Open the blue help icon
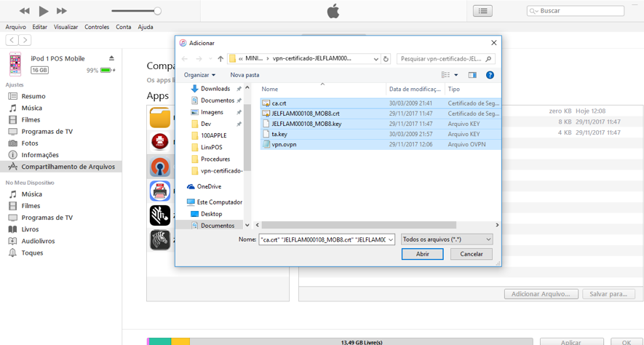The image size is (644, 345). click(490, 75)
